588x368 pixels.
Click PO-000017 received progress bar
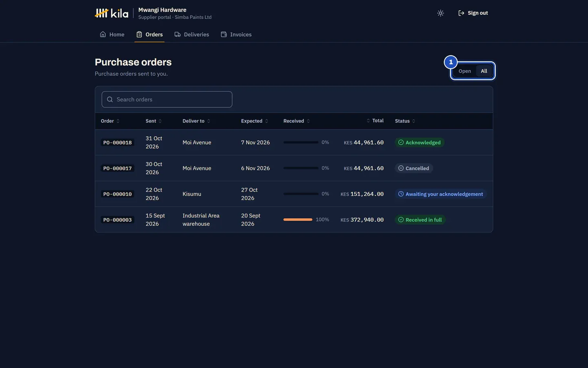coord(301,168)
